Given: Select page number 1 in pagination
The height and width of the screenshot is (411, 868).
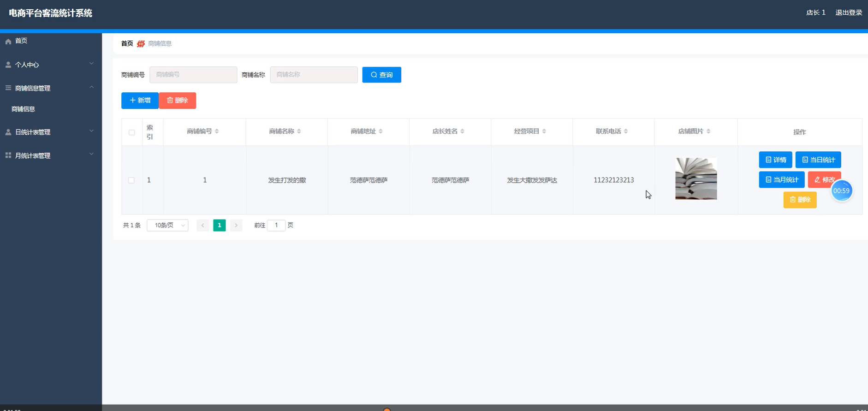Looking at the screenshot, I should pos(220,225).
